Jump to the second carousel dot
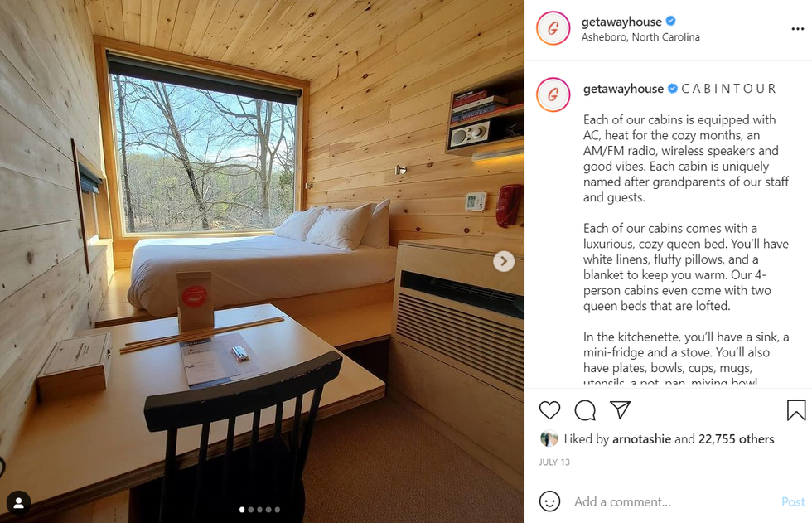812x523 pixels. [251, 510]
